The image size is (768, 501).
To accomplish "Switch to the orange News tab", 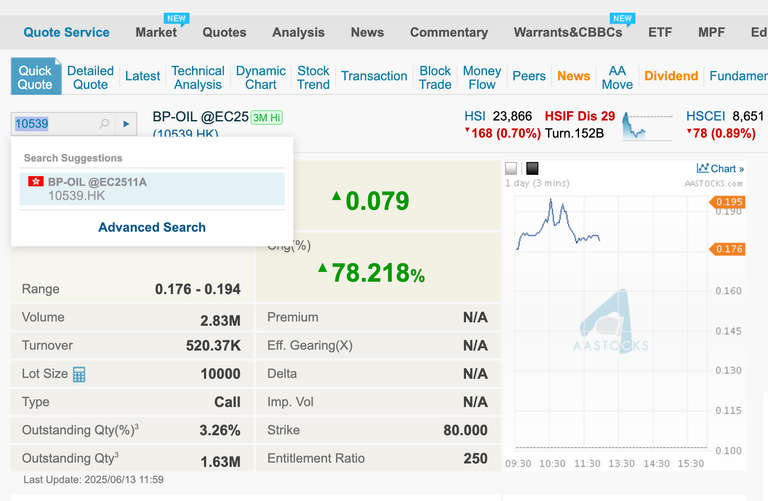I will (x=574, y=76).
